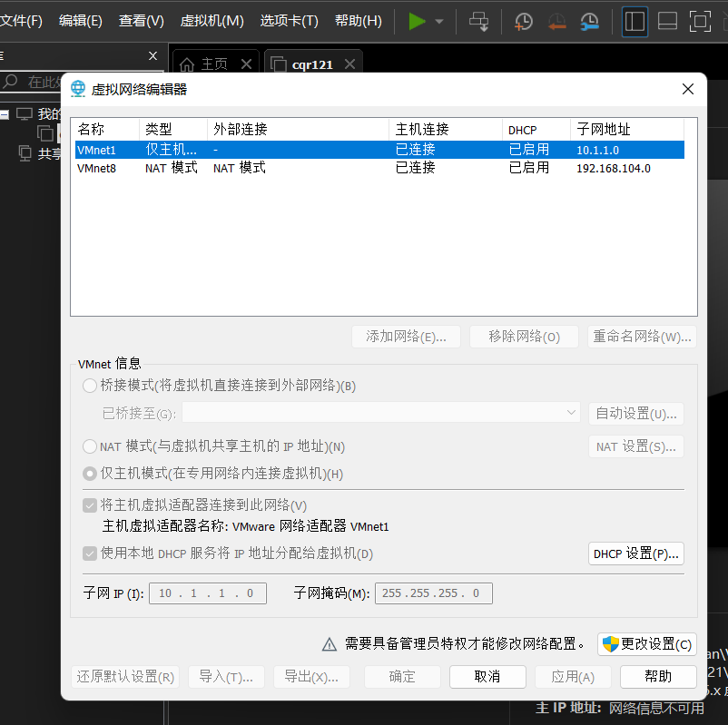Click the 帮助 button in dialog

(658, 677)
